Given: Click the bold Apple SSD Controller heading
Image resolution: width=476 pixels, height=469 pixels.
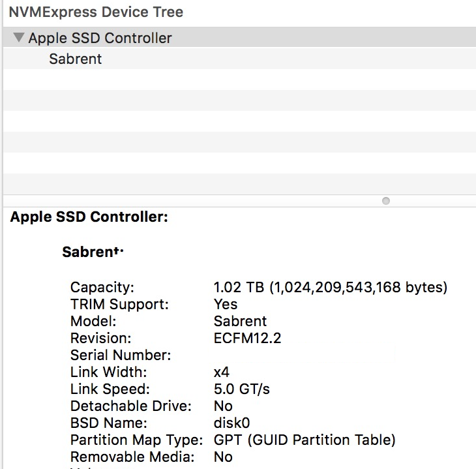Looking at the screenshot, I should [89, 217].
